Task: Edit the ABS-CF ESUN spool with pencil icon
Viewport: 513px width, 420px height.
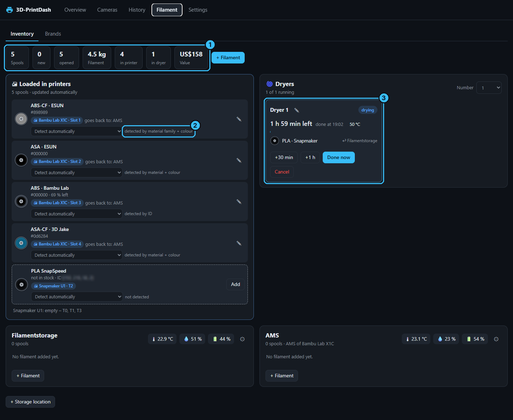Action: 239,119
